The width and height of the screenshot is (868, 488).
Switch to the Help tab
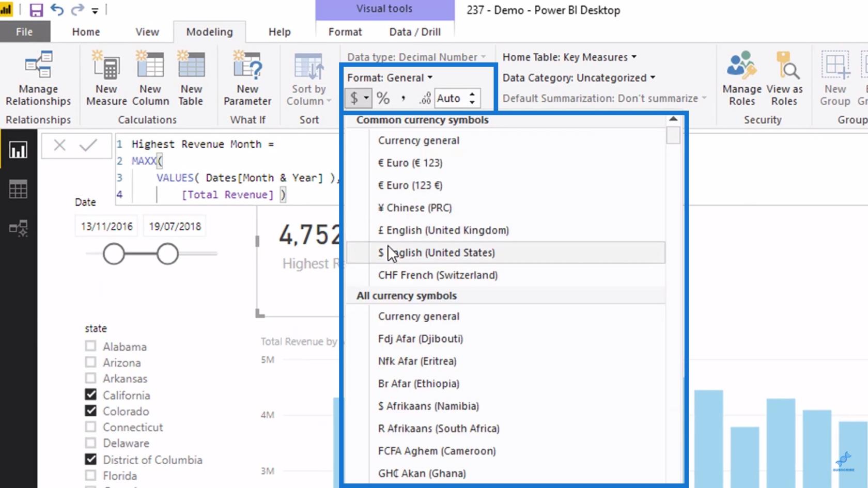[280, 32]
